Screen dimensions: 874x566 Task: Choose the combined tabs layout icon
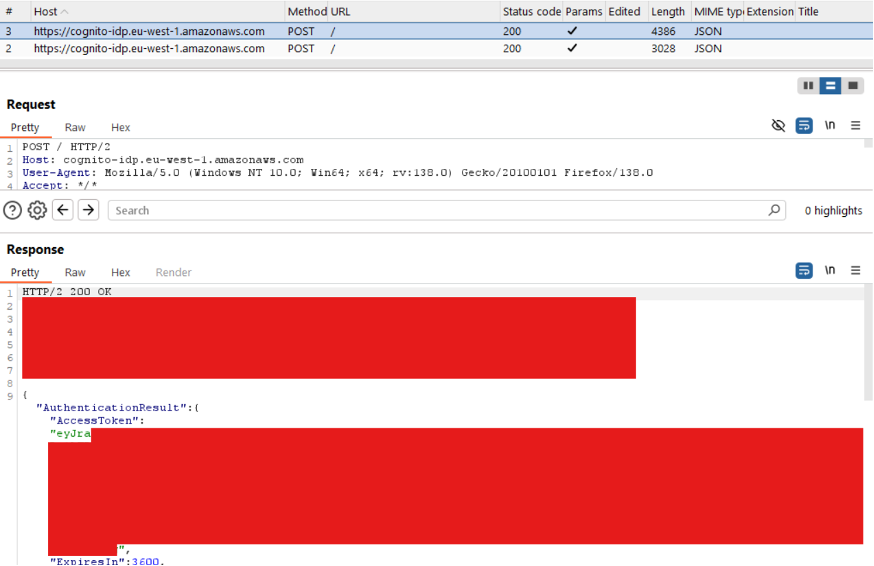point(853,86)
